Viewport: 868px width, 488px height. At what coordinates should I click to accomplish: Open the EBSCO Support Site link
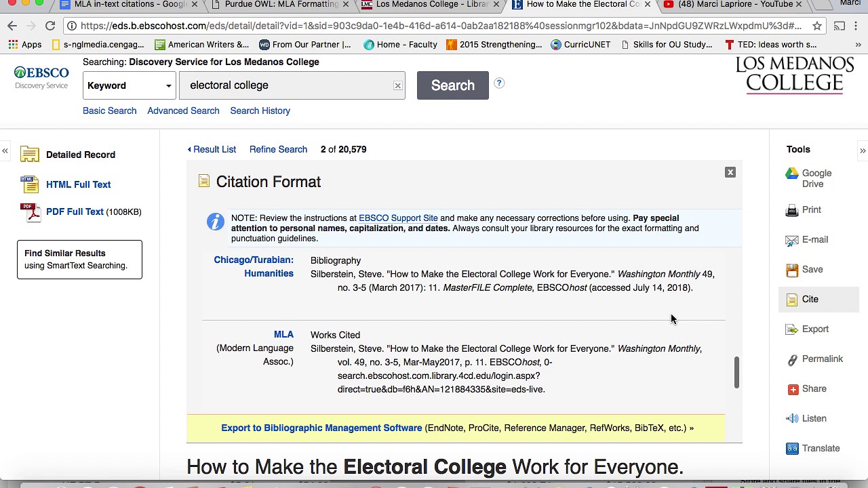tap(398, 218)
